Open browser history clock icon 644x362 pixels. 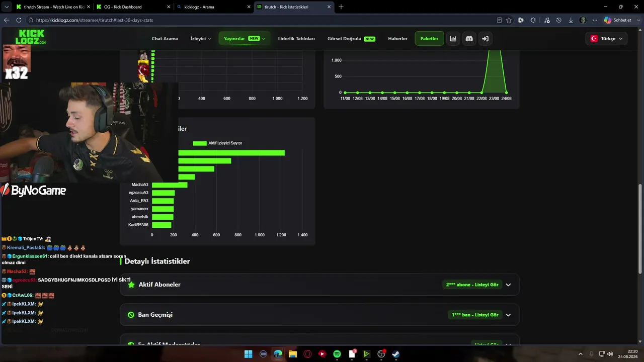click(559, 20)
